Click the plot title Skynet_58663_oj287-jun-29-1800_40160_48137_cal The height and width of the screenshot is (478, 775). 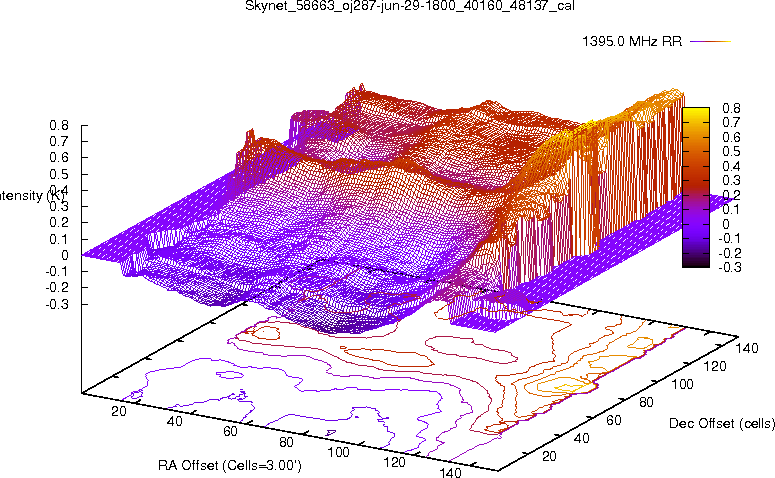pos(410,6)
